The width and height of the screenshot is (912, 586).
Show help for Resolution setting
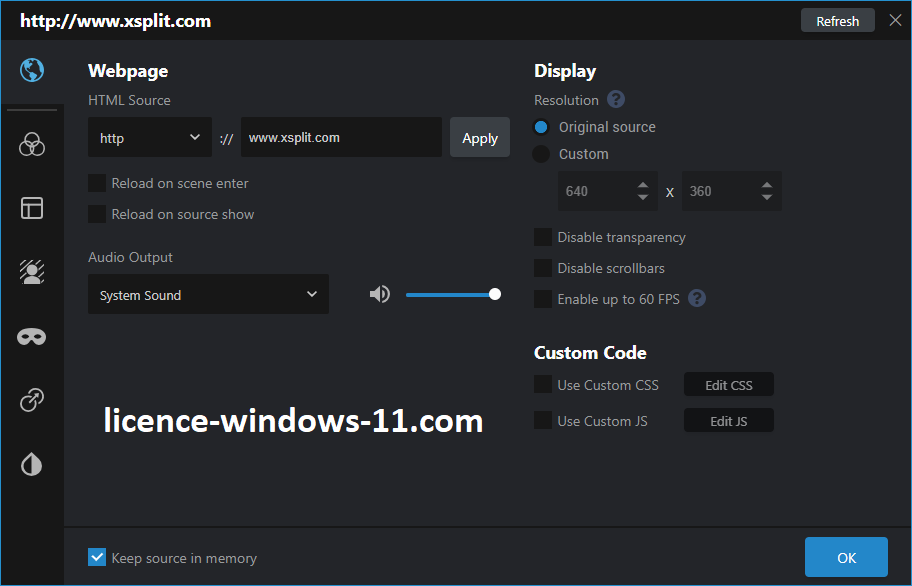point(616,100)
